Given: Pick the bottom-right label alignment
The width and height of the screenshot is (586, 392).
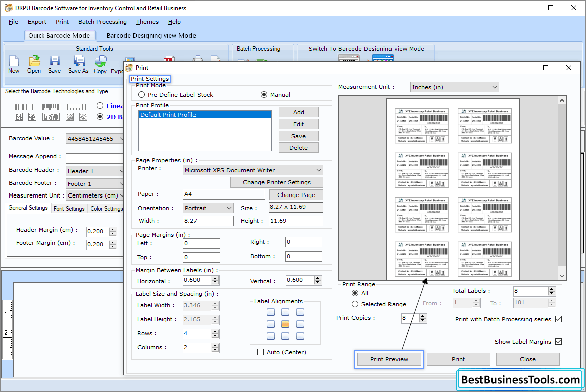Looking at the screenshot, I should click(x=300, y=336).
